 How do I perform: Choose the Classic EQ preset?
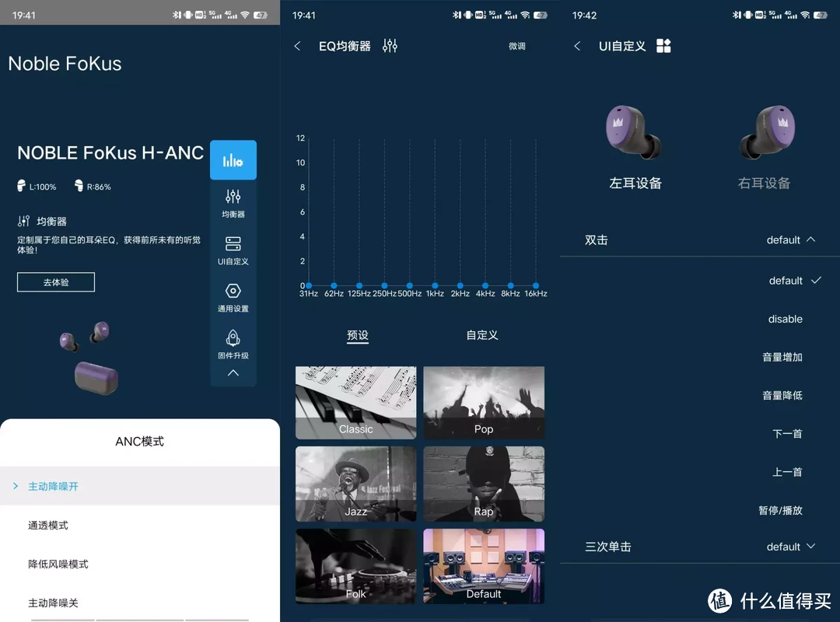click(355, 402)
